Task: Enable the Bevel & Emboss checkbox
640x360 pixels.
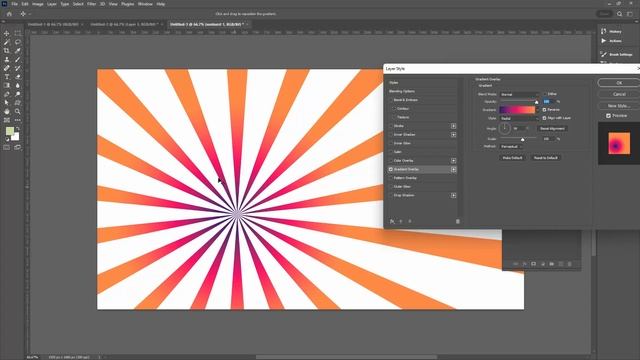Action: tap(391, 100)
